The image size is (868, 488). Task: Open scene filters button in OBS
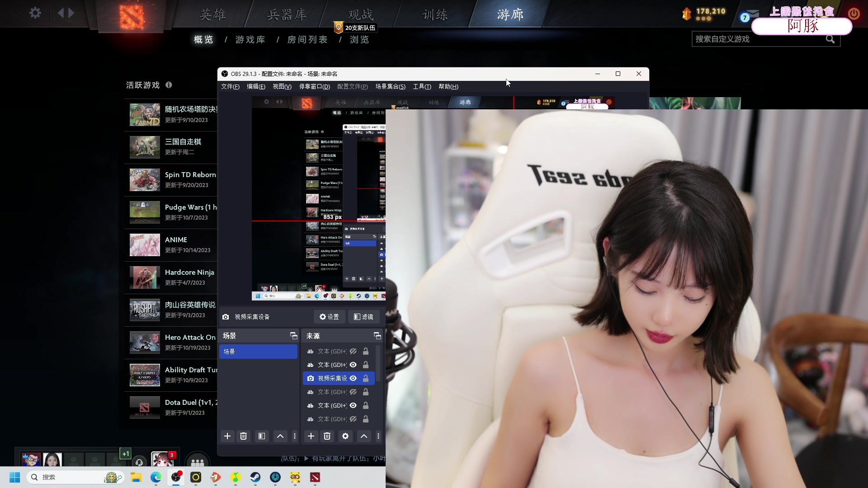261,436
